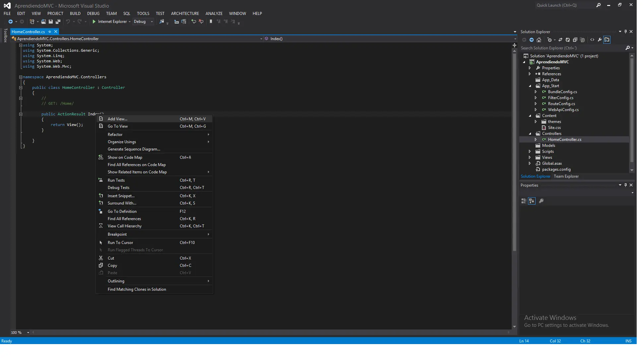Select packages.config in Solution Explorer

pyautogui.click(x=556, y=169)
